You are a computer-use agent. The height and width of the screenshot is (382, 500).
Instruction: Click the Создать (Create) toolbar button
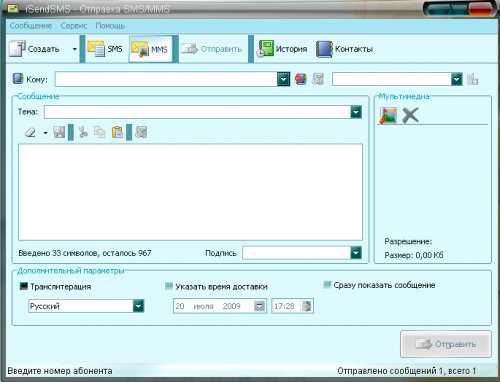point(35,49)
